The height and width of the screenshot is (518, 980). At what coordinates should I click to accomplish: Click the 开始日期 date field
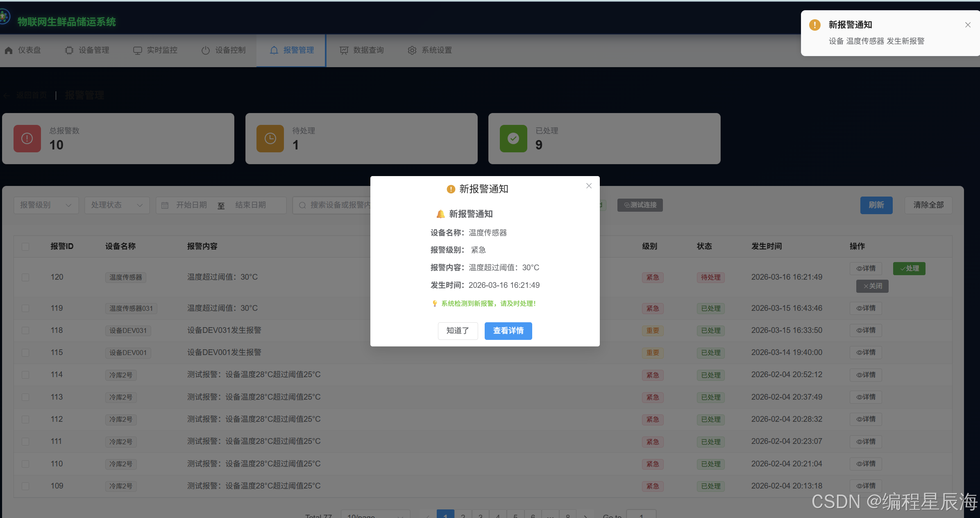tap(191, 205)
